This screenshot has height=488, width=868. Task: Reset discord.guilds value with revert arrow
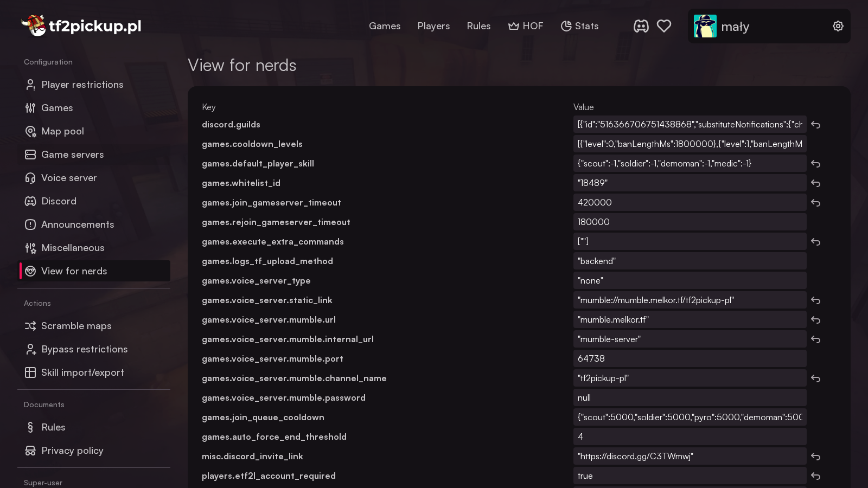[815, 125]
